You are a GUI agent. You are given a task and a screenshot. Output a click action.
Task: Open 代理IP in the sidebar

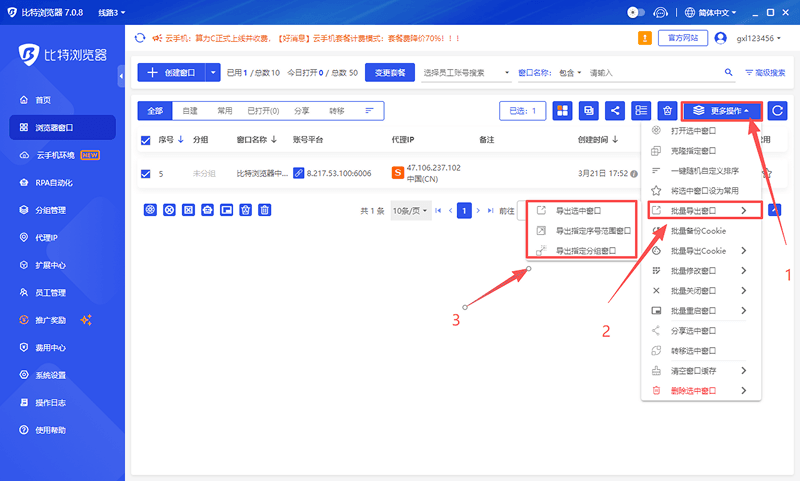click(46, 238)
